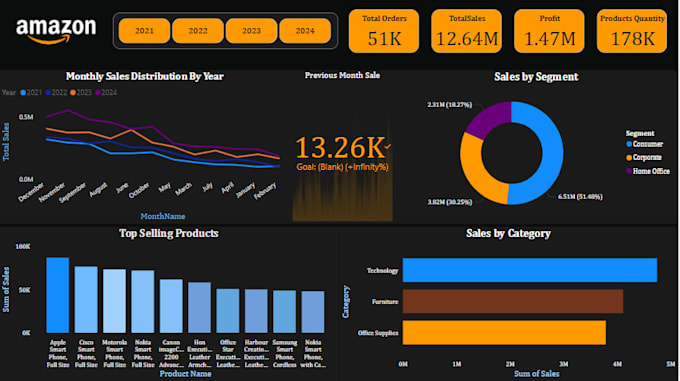Click the Office Supplies axis label
Image resolution: width=680 pixels, height=381 pixels.
378,333
